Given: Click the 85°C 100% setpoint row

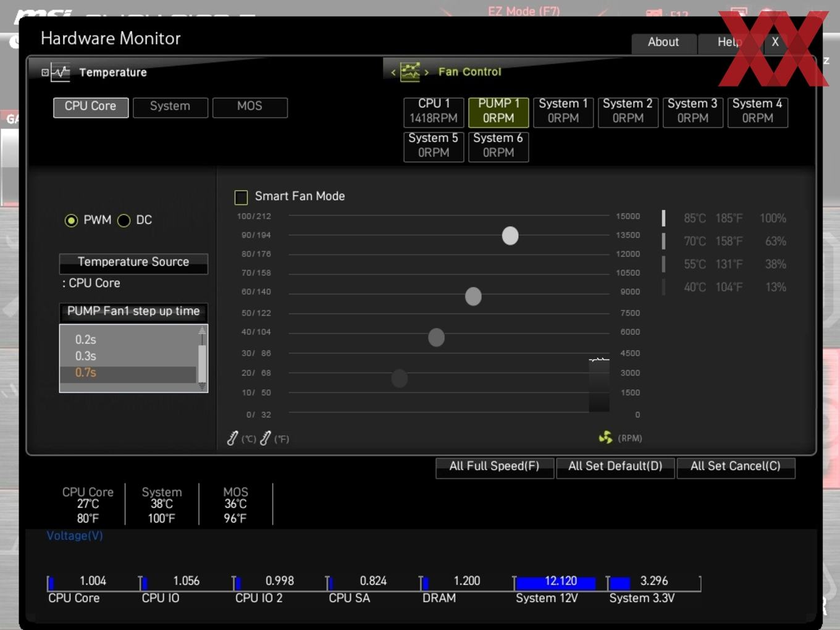Looking at the screenshot, I should pyautogui.click(x=725, y=219).
